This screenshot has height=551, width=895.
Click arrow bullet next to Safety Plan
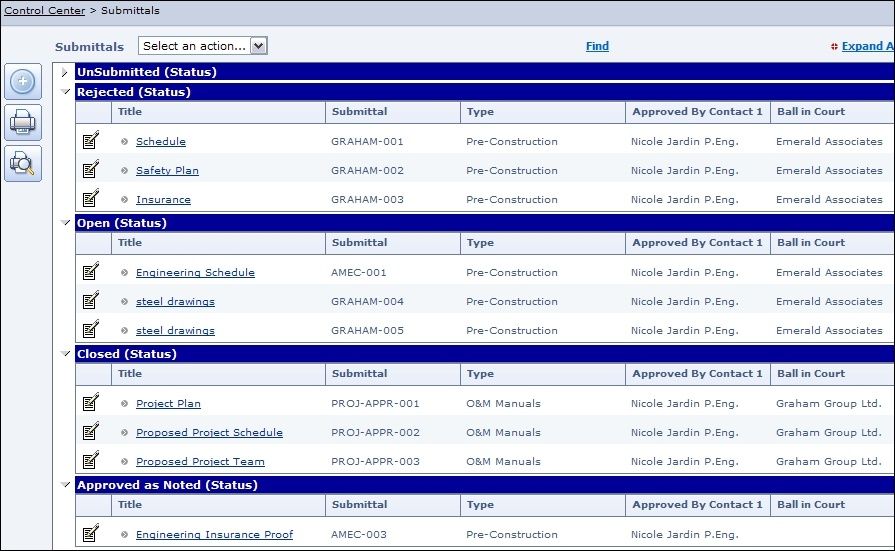point(124,171)
